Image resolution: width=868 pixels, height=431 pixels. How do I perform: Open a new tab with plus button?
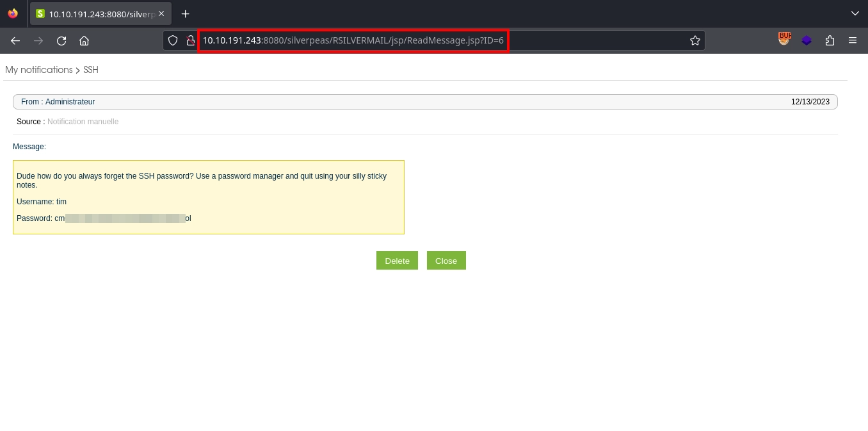(x=186, y=13)
